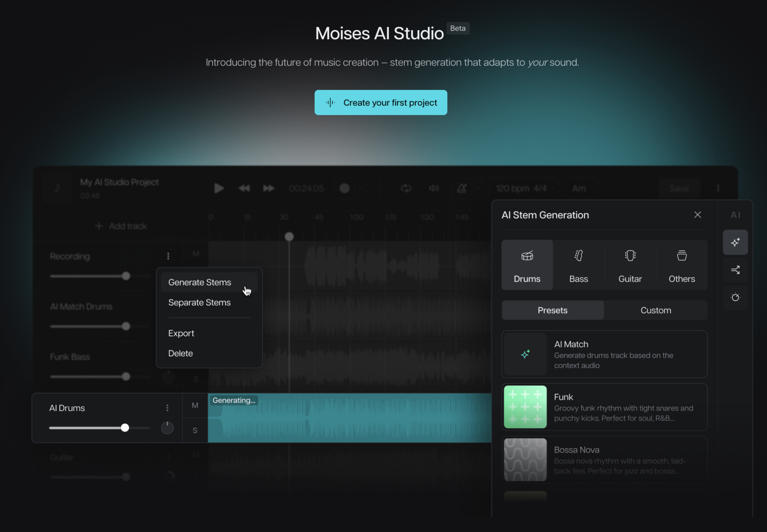Click the AI Match sparkle icon
This screenshot has height=532, width=767.
525,354
